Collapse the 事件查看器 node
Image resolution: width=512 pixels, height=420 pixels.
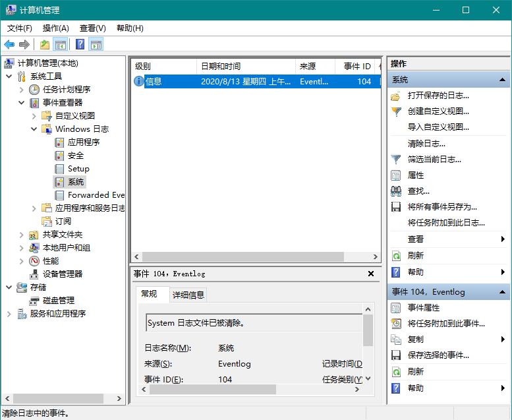pyautogui.click(x=22, y=103)
